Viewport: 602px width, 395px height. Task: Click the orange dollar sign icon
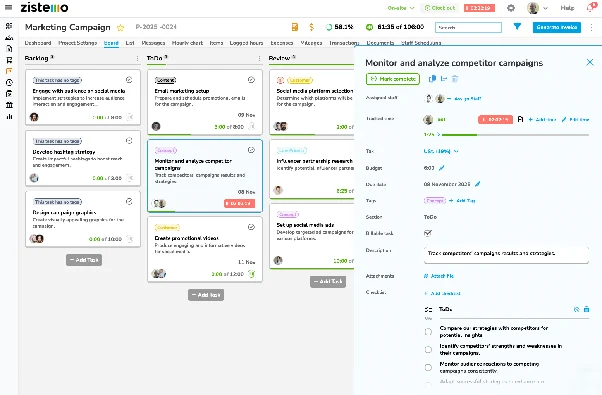tap(311, 27)
